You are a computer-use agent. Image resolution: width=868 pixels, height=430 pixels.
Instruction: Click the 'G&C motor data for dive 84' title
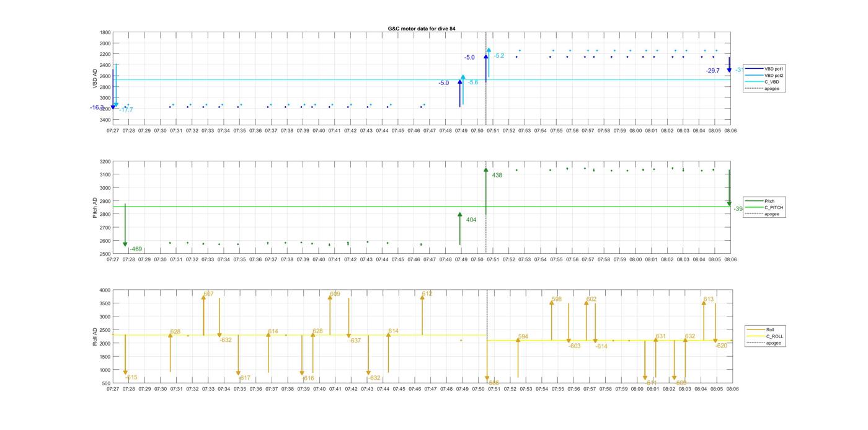coord(422,29)
